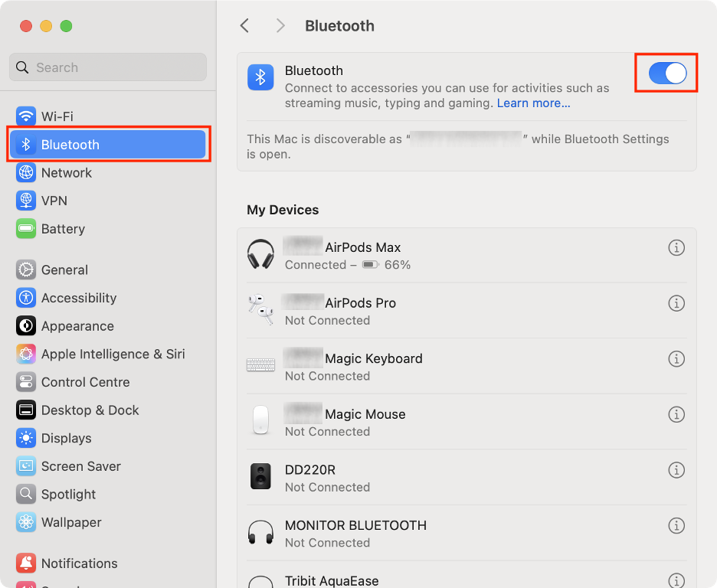Click the forward navigation chevron

tap(280, 25)
